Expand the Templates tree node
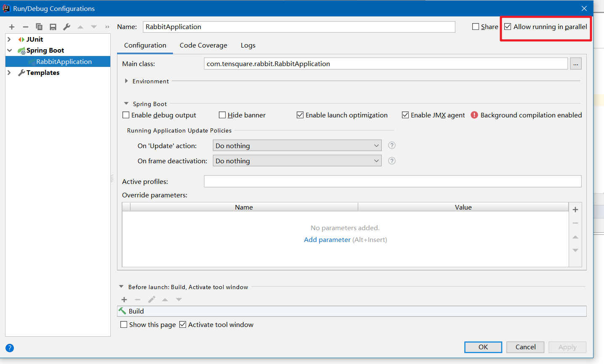604x364 pixels. pyautogui.click(x=9, y=72)
